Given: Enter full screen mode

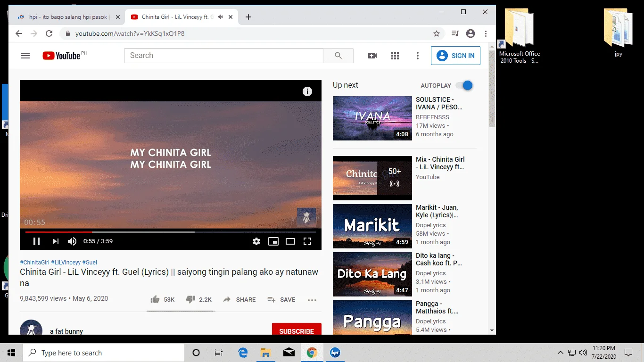Looking at the screenshot, I should 307,241.
